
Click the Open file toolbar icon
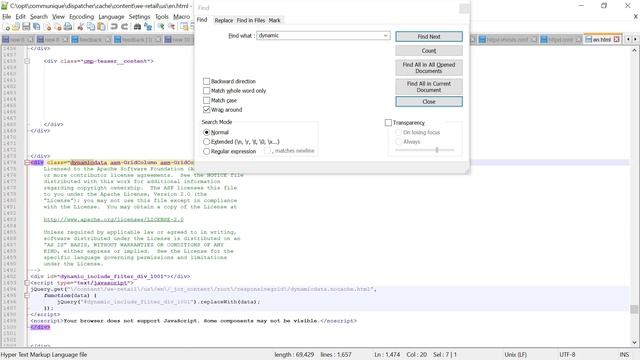[16, 27]
